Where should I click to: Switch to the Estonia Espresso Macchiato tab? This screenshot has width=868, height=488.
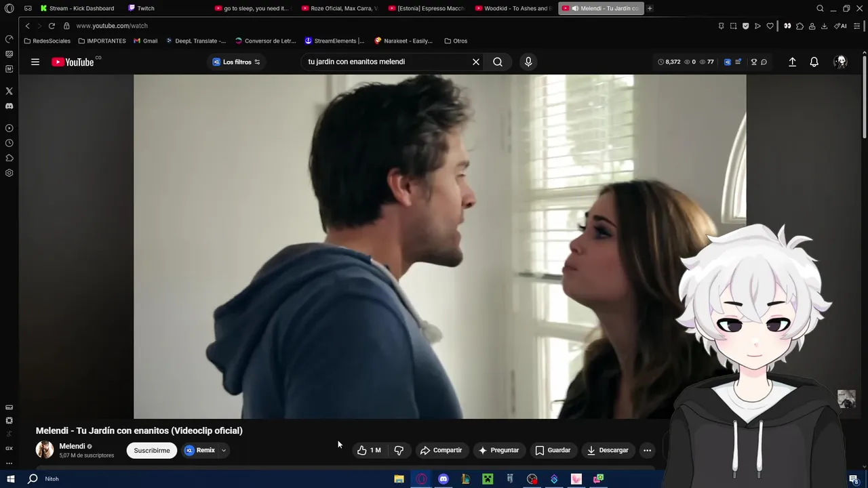[426, 8]
